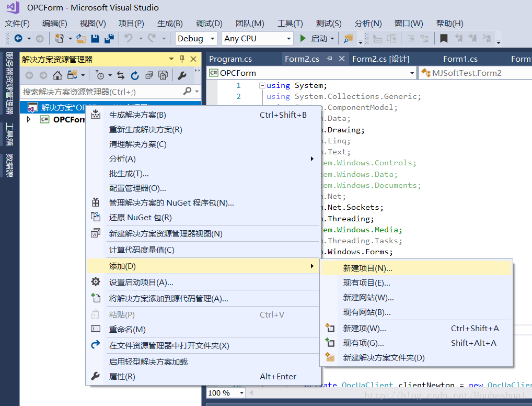Select 新建项目(N)... in the submenu
Screen dimensions: 532x406
click(416, 268)
